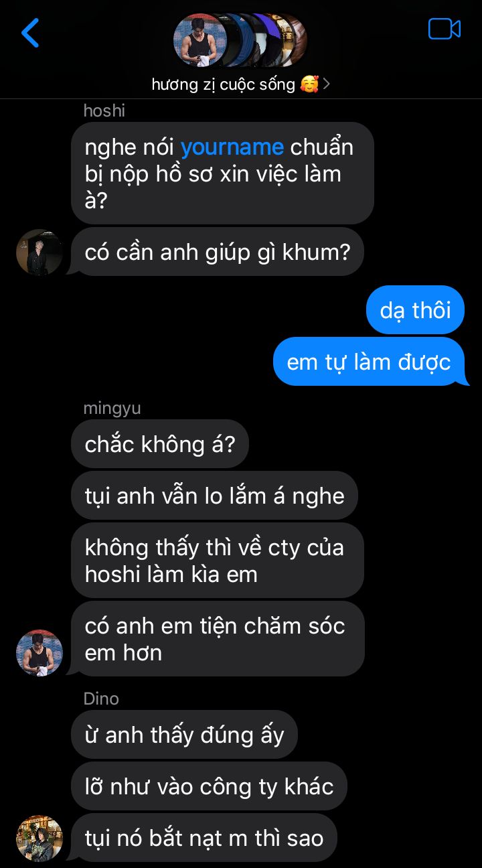Select message "có anh em tiện chăm sóc em hơn"
The height and width of the screenshot is (868, 482).
(218, 639)
